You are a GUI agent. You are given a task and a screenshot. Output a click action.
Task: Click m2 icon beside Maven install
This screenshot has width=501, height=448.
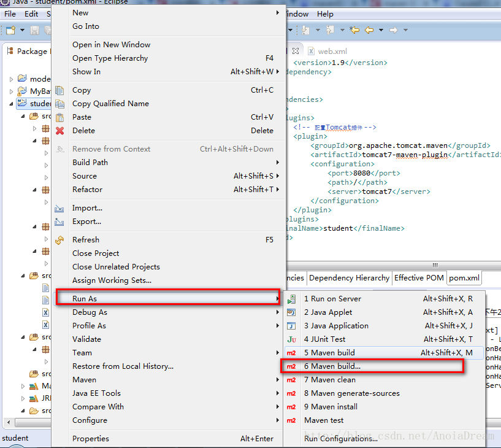pos(291,407)
